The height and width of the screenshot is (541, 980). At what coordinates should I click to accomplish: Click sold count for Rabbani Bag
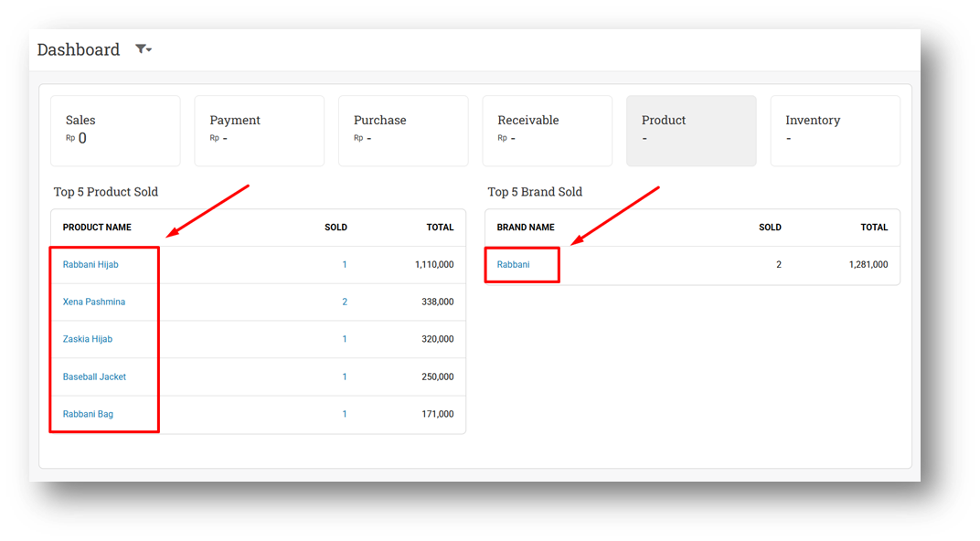tap(345, 414)
